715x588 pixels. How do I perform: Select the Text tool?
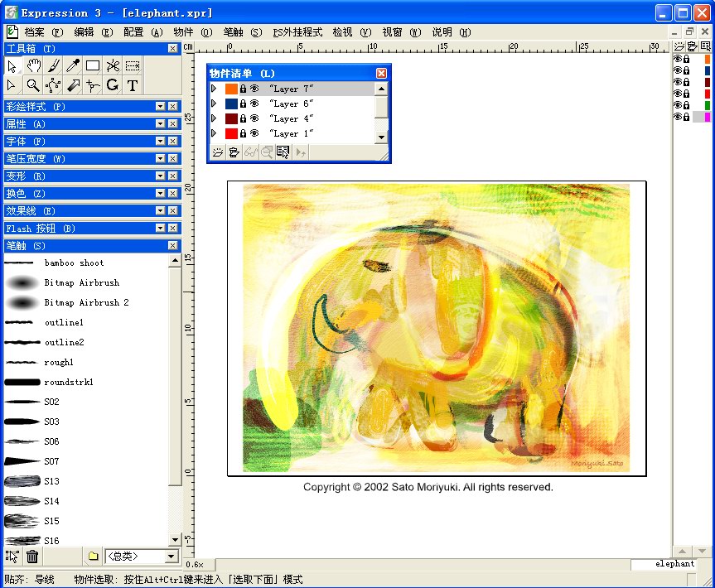[x=133, y=85]
